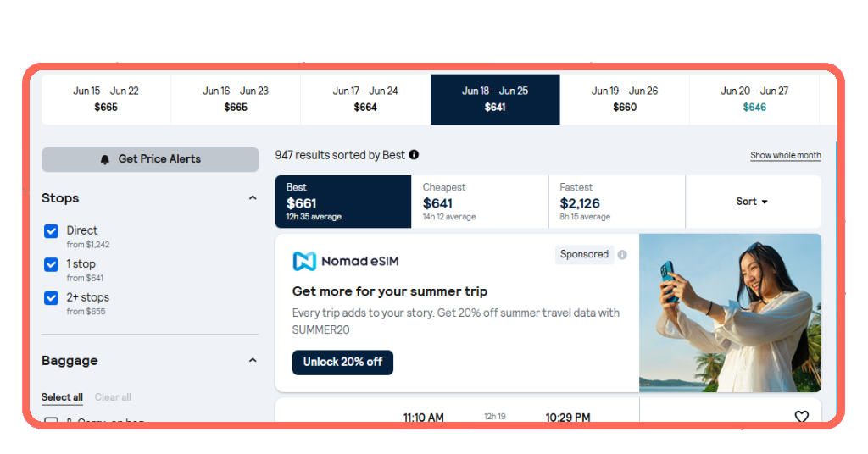Viewport: 868px width, 454px height.
Task: Uncheck the 2+ stops checkbox
Action: (51, 298)
